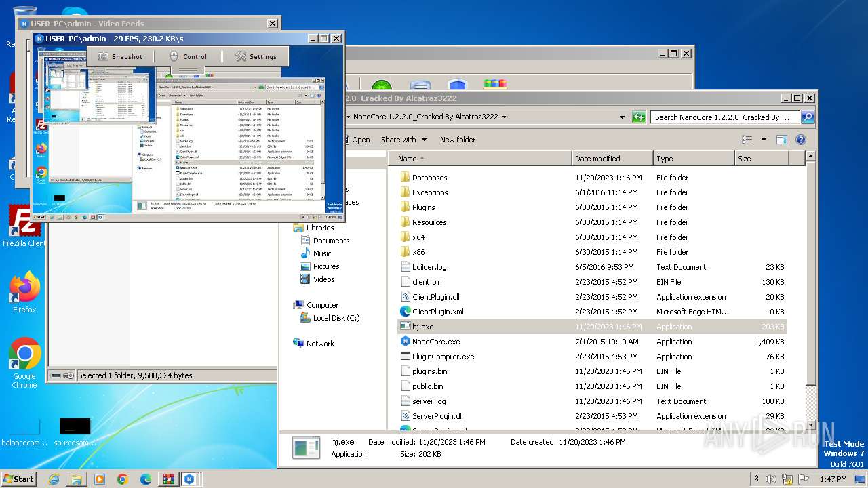868x488 pixels.
Task: Open FileZilla Client desktop icon
Action: point(24,226)
